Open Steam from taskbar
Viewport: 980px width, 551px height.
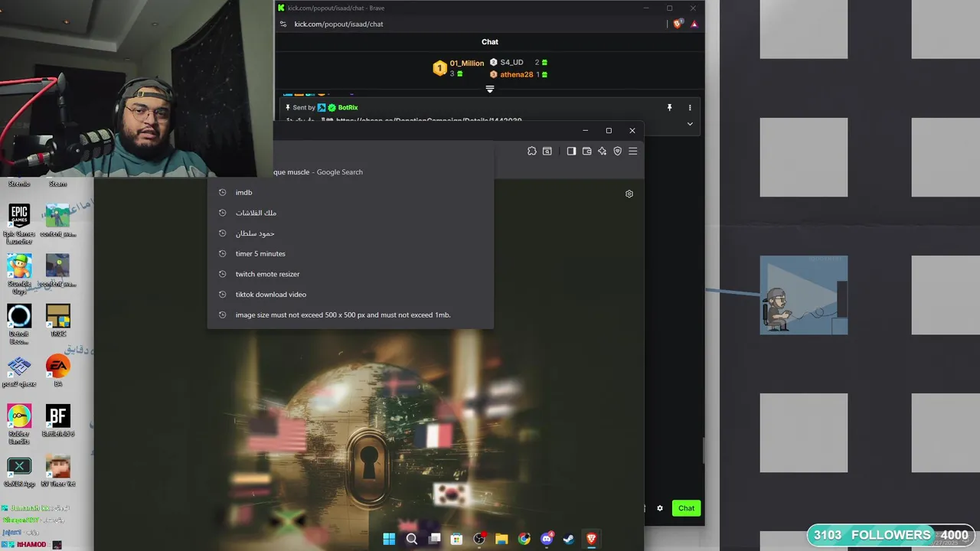[569, 539]
